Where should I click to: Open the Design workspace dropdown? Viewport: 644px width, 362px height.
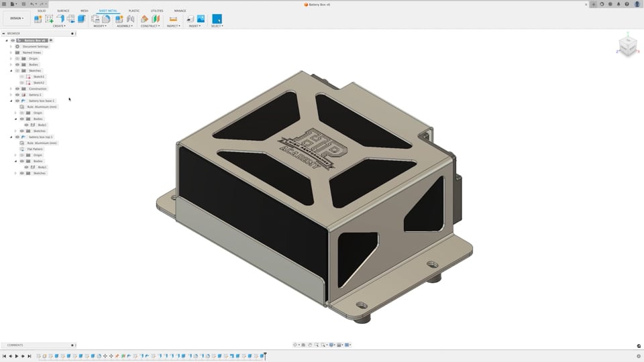point(16,19)
